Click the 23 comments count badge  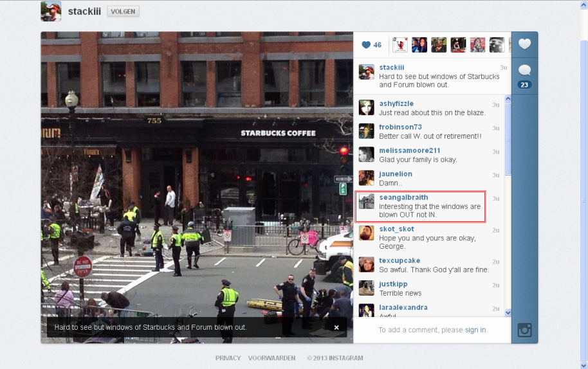(524, 85)
